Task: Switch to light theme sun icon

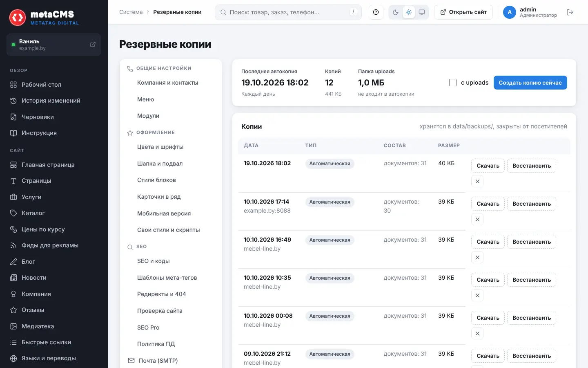Action: 409,12
